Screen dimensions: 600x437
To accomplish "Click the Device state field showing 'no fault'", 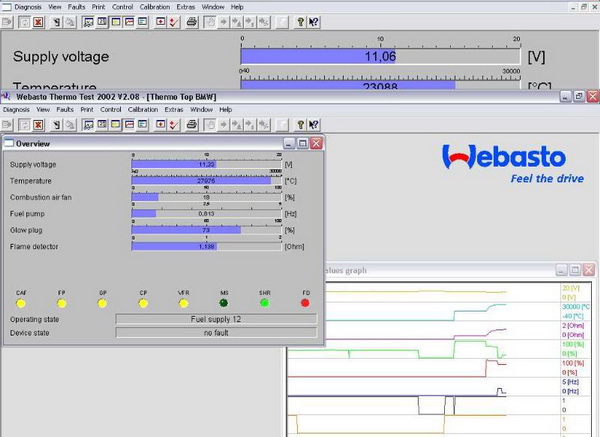I will coord(216,333).
